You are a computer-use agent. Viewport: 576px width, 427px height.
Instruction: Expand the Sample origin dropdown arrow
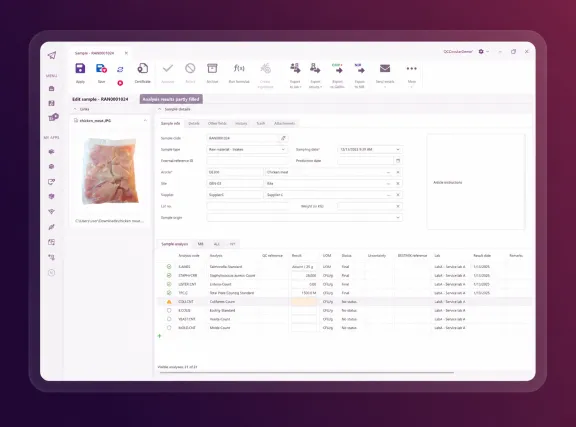pos(397,218)
